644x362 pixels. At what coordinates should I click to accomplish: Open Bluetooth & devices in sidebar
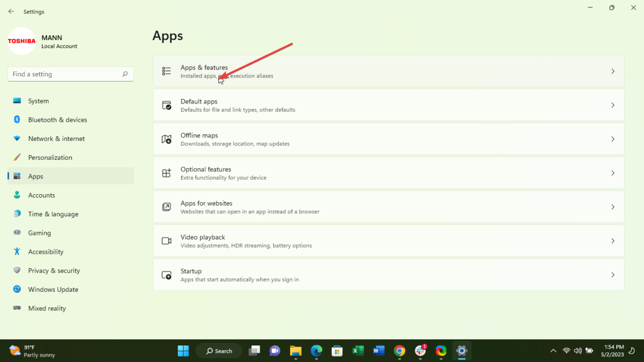click(71, 120)
